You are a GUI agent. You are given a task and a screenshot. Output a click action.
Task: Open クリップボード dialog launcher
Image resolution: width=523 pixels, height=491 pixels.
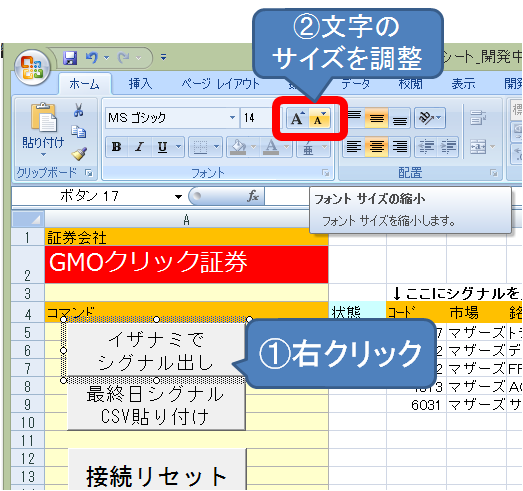pos(89,173)
